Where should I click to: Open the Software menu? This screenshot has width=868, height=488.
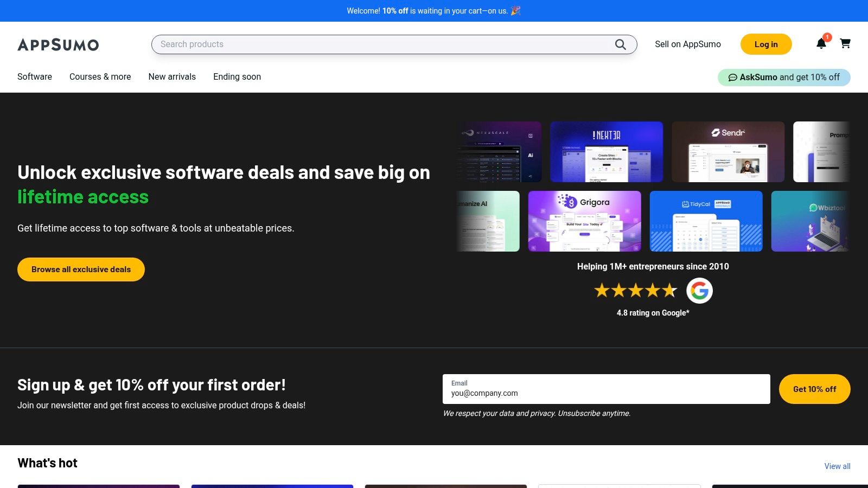coord(35,77)
